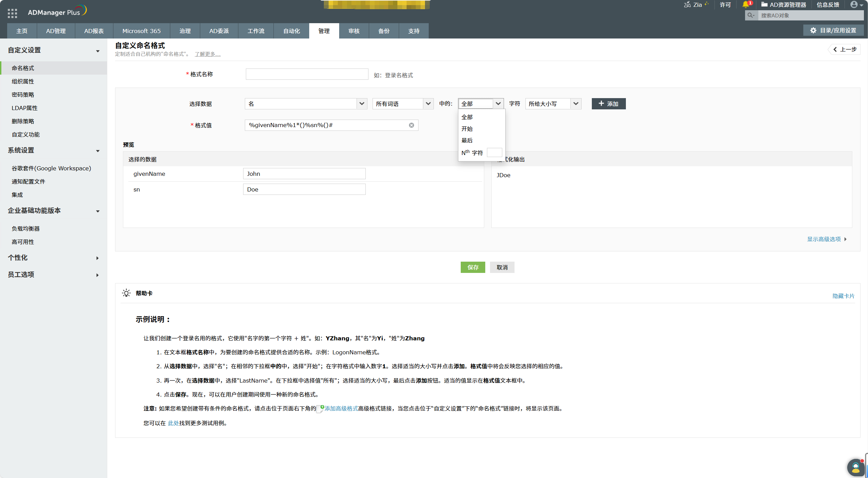The height and width of the screenshot is (478, 868).
Task: Click the 信息反馈 feedback icon
Action: pyautogui.click(x=828, y=4)
